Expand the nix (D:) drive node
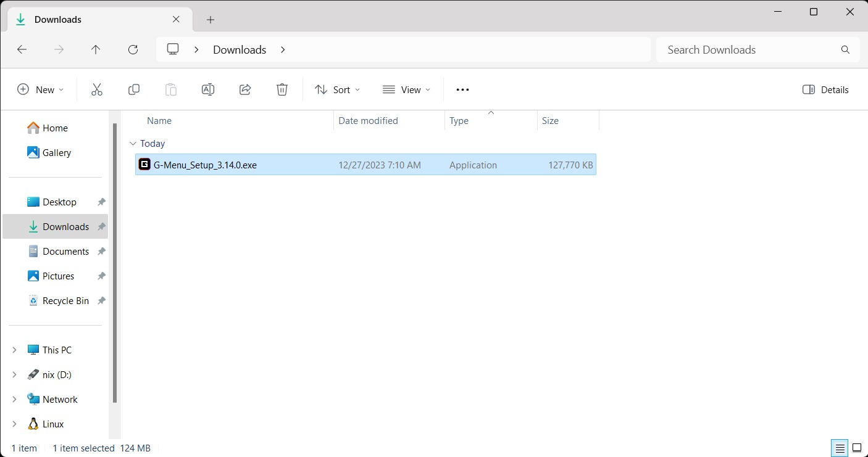Image resolution: width=868 pixels, height=457 pixels. point(14,374)
